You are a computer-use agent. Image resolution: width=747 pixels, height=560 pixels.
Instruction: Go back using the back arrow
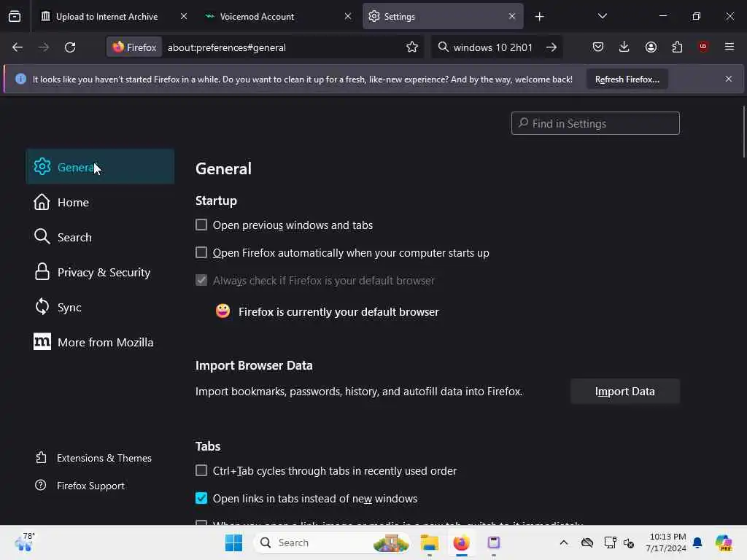18,47
